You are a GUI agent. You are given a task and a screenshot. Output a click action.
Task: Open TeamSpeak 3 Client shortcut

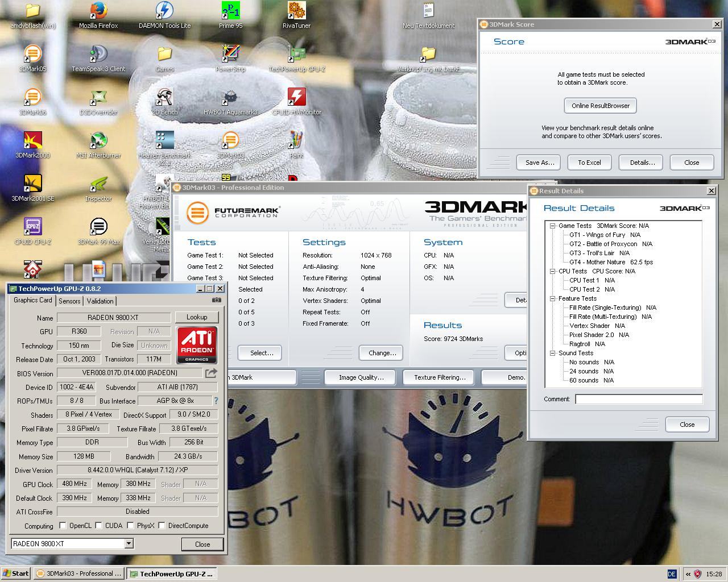click(98, 59)
